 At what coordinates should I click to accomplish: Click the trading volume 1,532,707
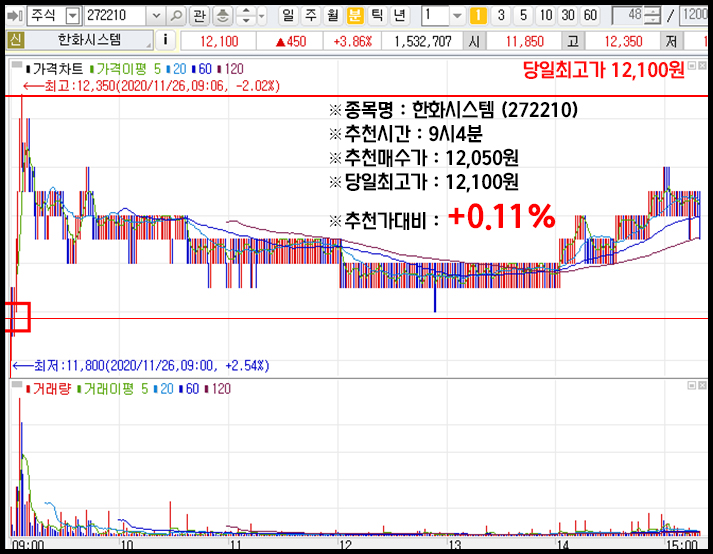pyautogui.click(x=423, y=42)
